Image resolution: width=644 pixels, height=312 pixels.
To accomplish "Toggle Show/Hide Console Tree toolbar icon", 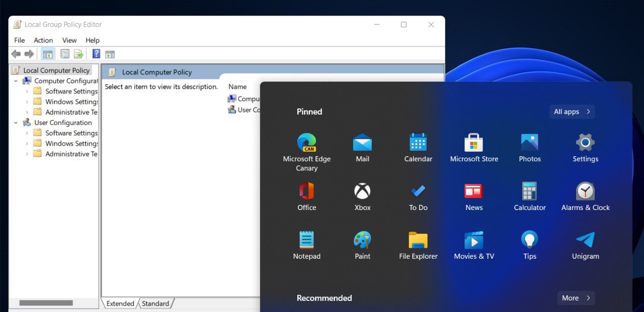I will pyautogui.click(x=48, y=54).
